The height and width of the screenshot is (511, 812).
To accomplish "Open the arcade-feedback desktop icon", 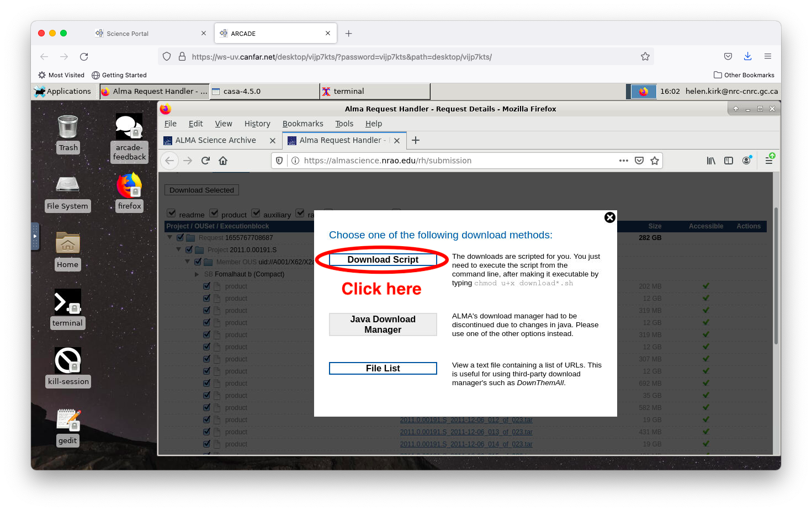I will click(129, 138).
